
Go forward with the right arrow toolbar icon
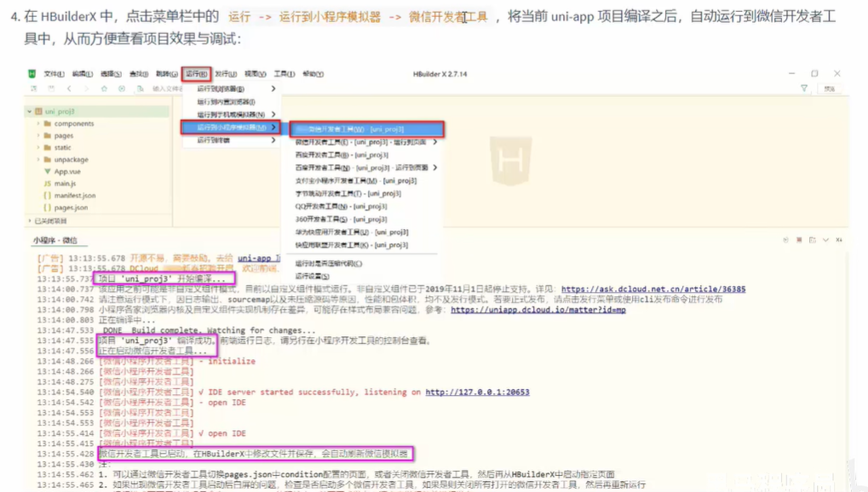[86, 89]
